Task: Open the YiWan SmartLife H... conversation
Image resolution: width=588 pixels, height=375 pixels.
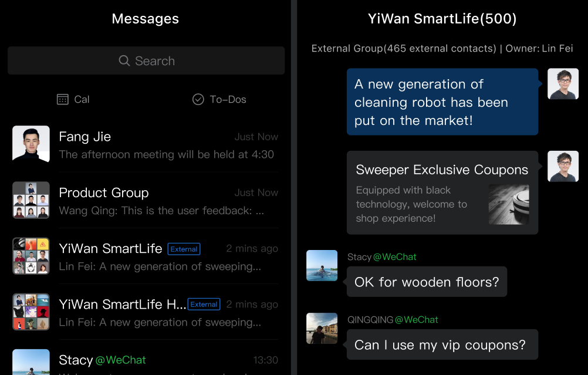Action: (146, 312)
